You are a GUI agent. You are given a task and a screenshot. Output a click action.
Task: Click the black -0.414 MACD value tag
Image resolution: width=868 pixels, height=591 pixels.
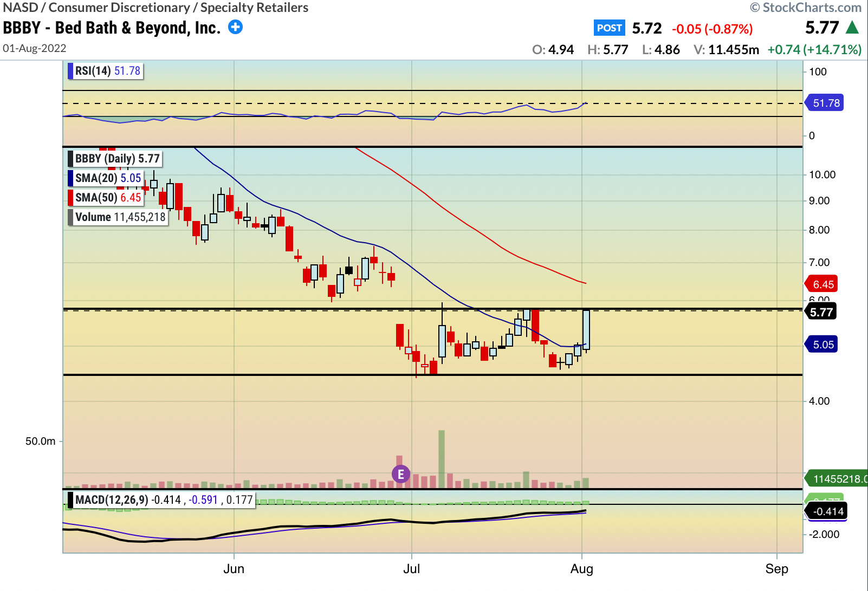pyautogui.click(x=827, y=511)
